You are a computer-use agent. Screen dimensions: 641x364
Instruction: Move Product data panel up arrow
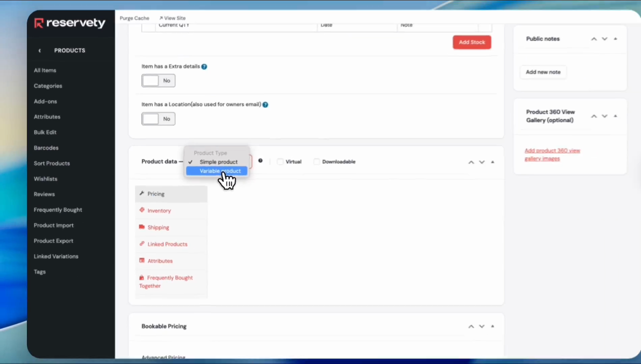point(471,162)
